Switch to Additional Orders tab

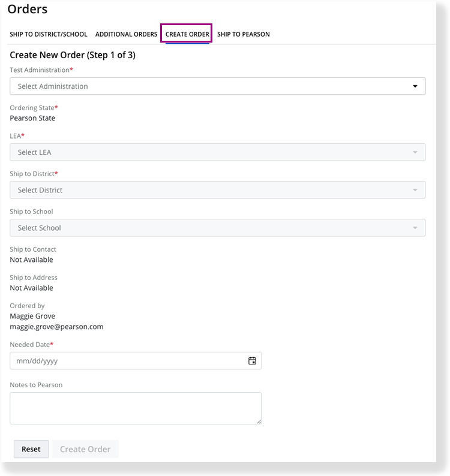point(126,34)
